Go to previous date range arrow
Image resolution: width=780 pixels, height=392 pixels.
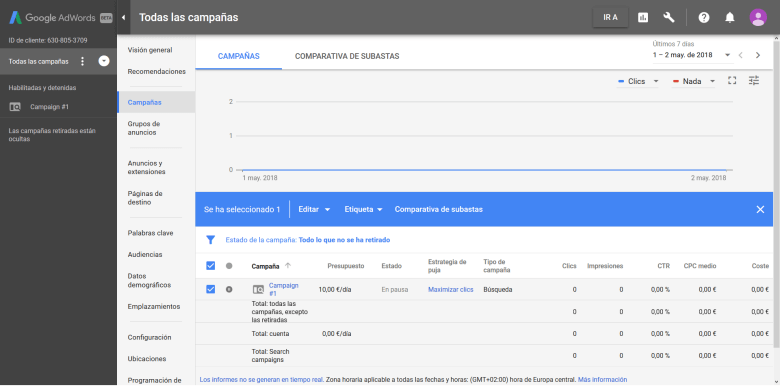741,55
